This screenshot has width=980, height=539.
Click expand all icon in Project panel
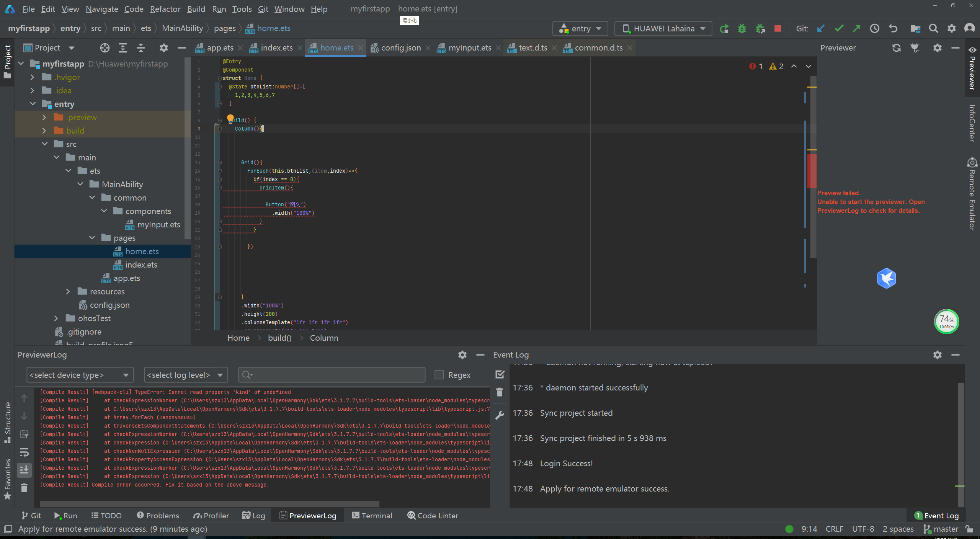(x=123, y=48)
